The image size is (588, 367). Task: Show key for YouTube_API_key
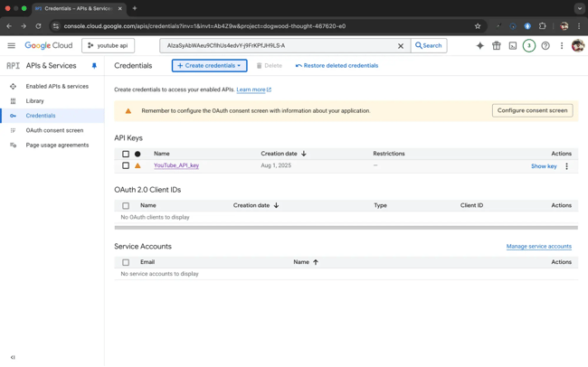(x=544, y=166)
